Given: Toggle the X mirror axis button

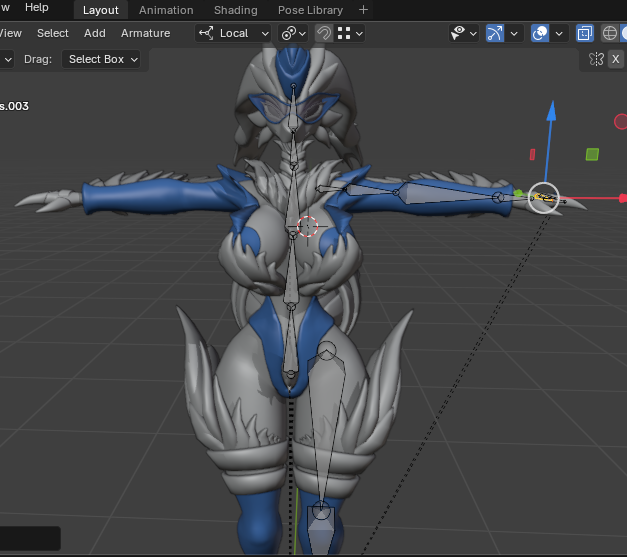Looking at the screenshot, I should [x=615, y=60].
